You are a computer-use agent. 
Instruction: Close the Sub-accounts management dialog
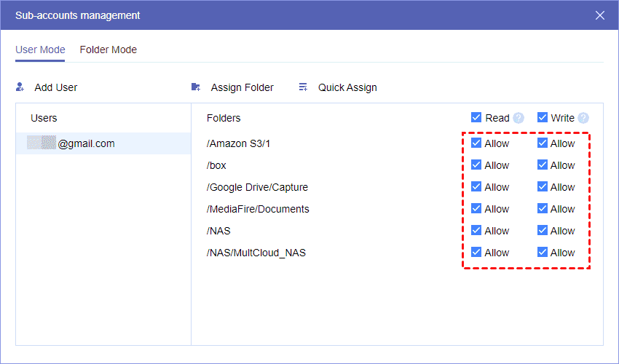coord(600,15)
